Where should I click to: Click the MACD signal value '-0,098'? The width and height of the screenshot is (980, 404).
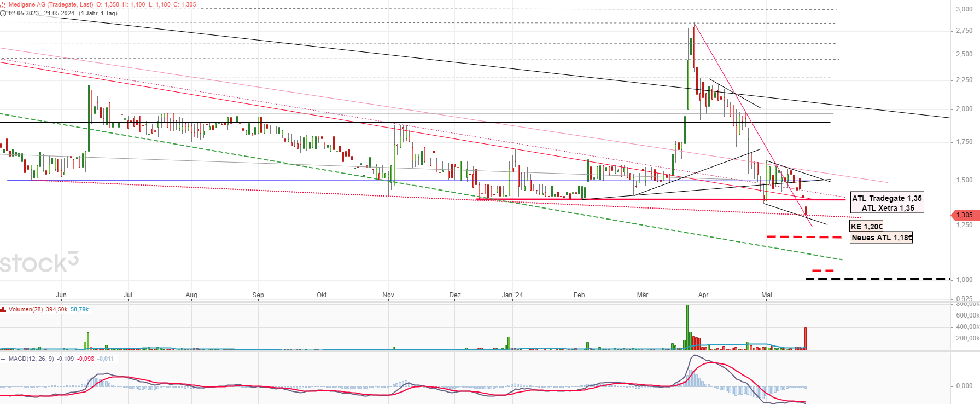pyautogui.click(x=85, y=359)
